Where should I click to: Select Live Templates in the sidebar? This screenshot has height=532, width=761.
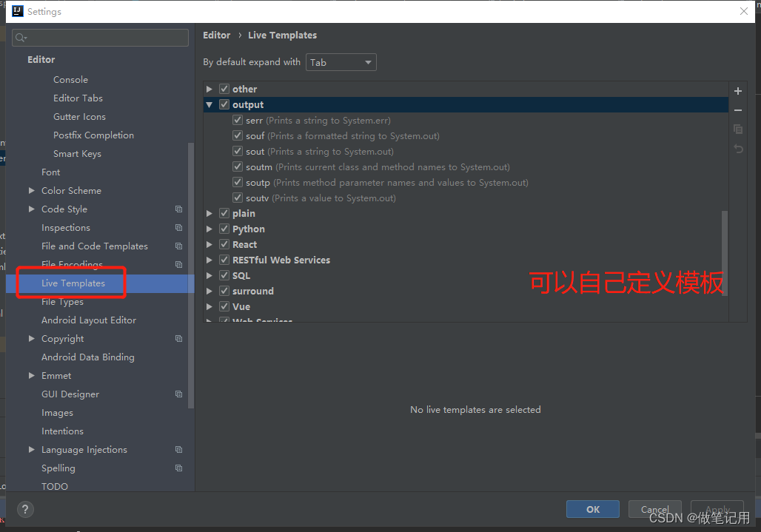click(73, 283)
